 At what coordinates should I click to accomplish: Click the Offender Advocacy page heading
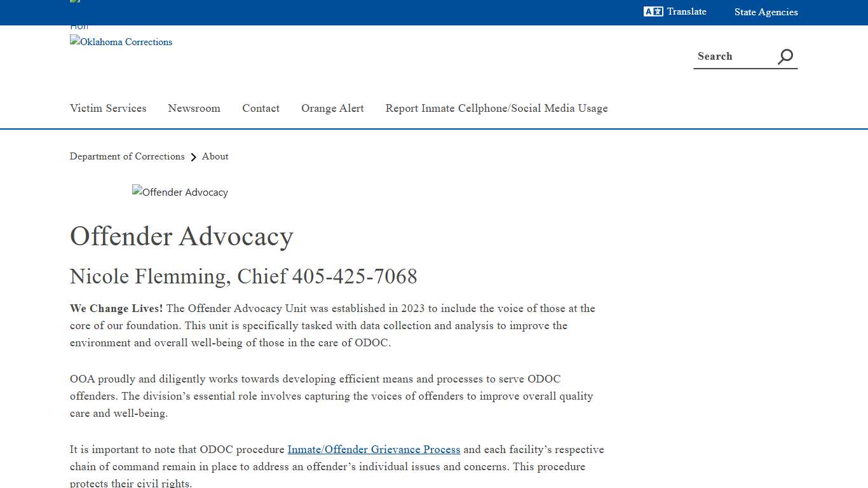point(182,236)
